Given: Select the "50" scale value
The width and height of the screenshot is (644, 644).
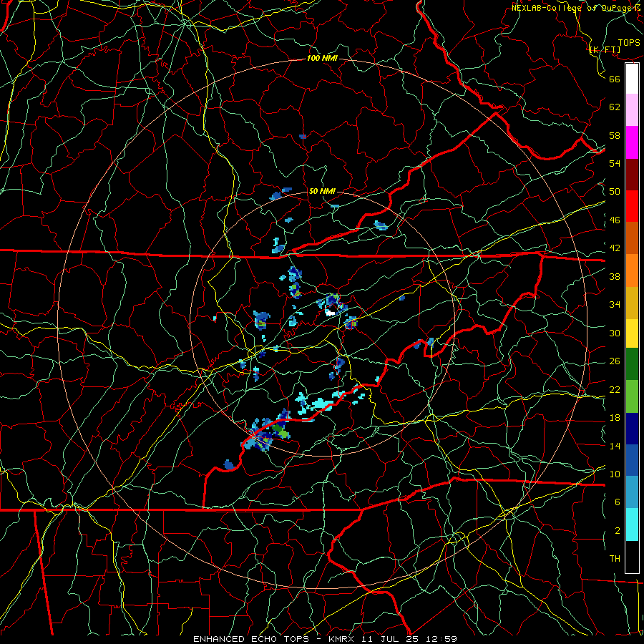Looking at the screenshot, I should tap(615, 192).
